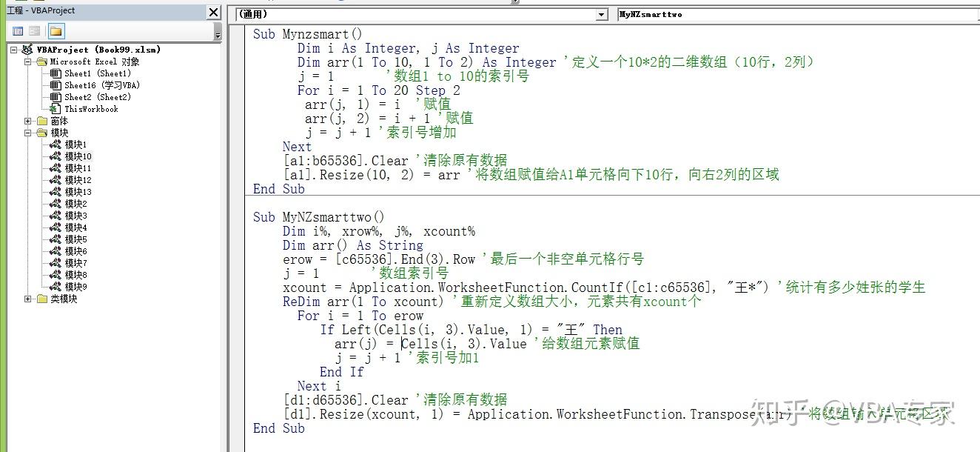980x452 pixels.
Task: Click the View Code icon in project toolbar
Action: pos(18,31)
